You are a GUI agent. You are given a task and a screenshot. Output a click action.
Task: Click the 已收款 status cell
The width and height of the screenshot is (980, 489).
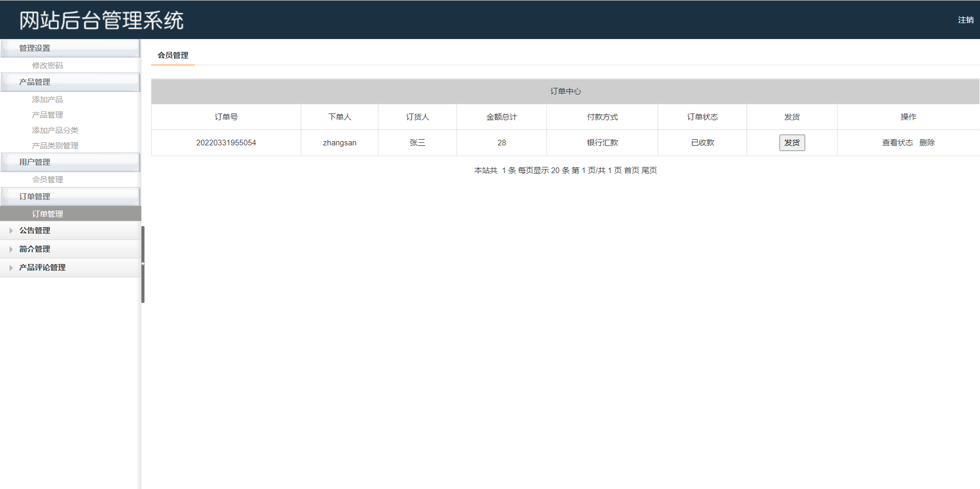702,143
